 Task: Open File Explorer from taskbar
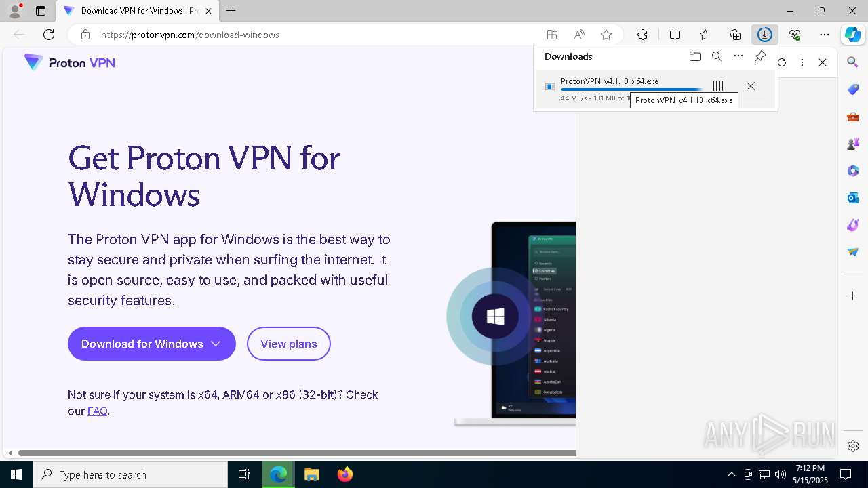coord(311,474)
